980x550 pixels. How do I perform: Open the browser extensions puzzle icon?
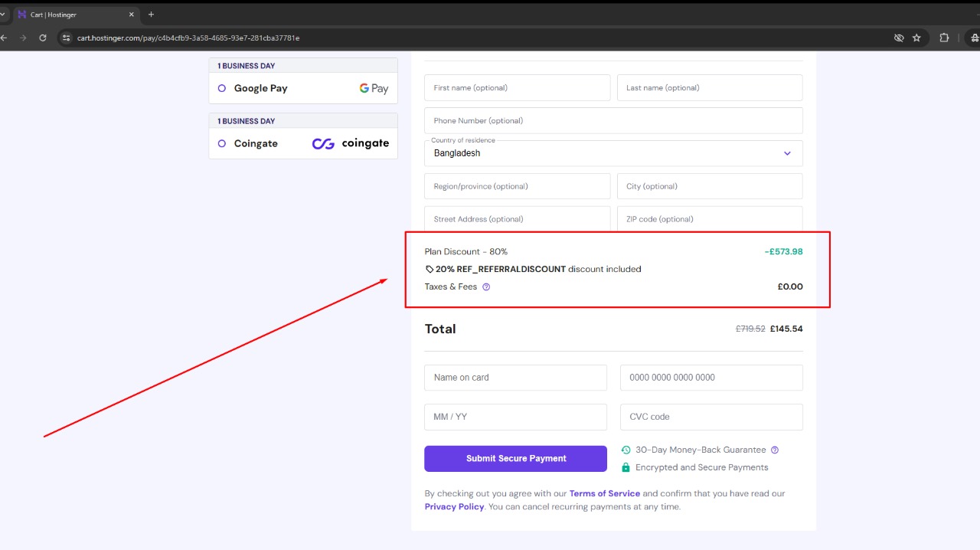[x=944, y=38]
